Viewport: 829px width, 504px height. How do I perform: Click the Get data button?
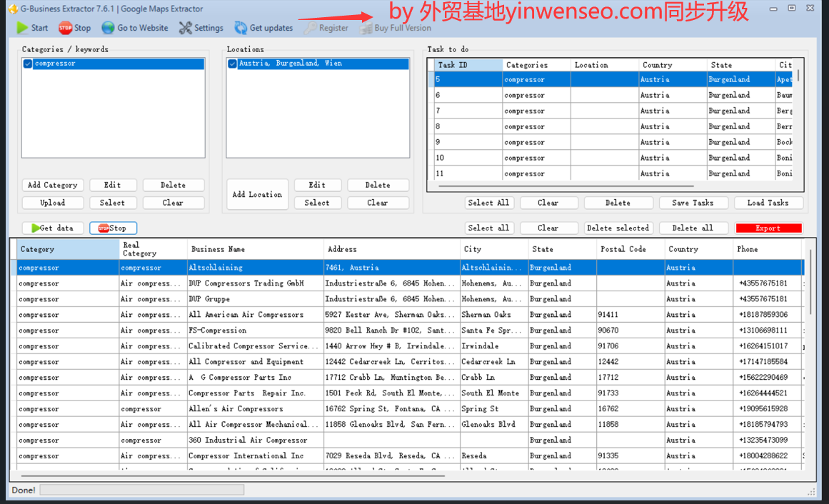(52, 228)
